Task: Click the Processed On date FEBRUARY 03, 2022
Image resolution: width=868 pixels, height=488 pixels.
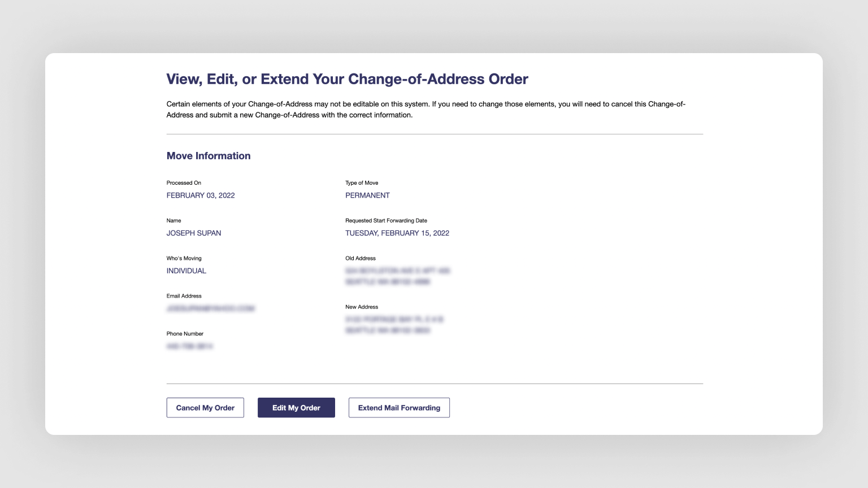Action: pyautogui.click(x=201, y=195)
